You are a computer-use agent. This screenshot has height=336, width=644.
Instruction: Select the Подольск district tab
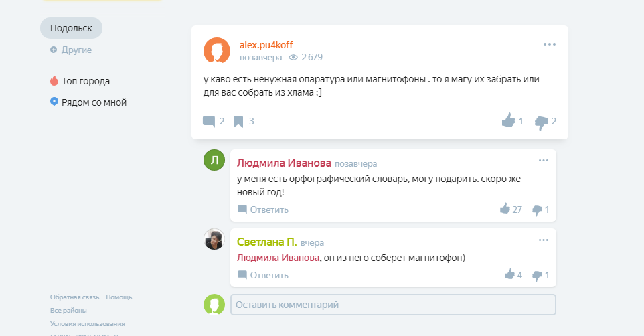click(71, 28)
